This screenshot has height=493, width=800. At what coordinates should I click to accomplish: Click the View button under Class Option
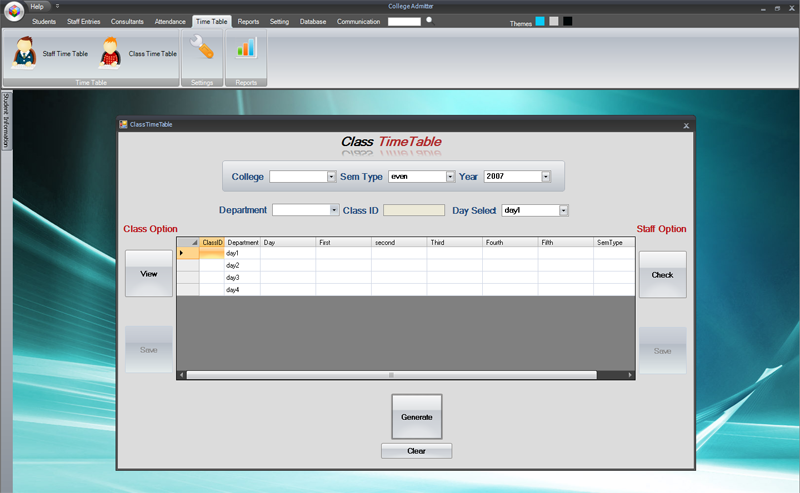pos(148,274)
